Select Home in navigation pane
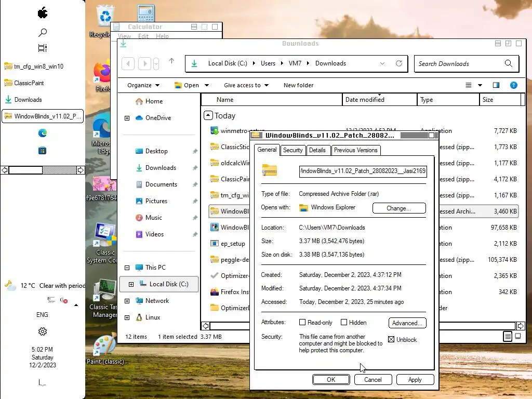The height and width of the screenshot is (399, 532). (x=149, y=101)
